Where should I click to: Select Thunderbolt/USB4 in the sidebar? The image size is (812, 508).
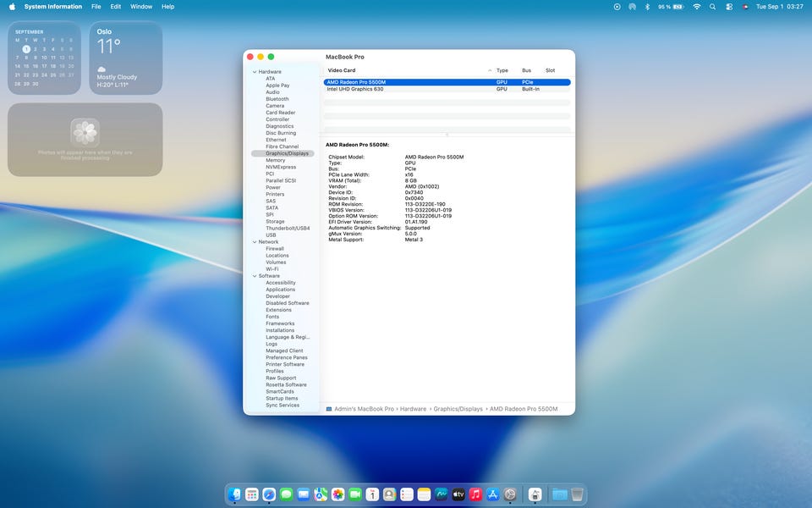pyautogui.click(x=288, y=228)
